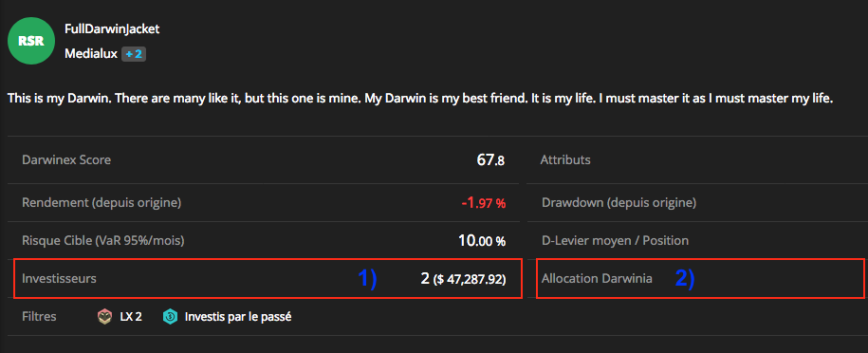Click the 10.00 % target risk value
The image size is (868, 353).
click(482, 241)
